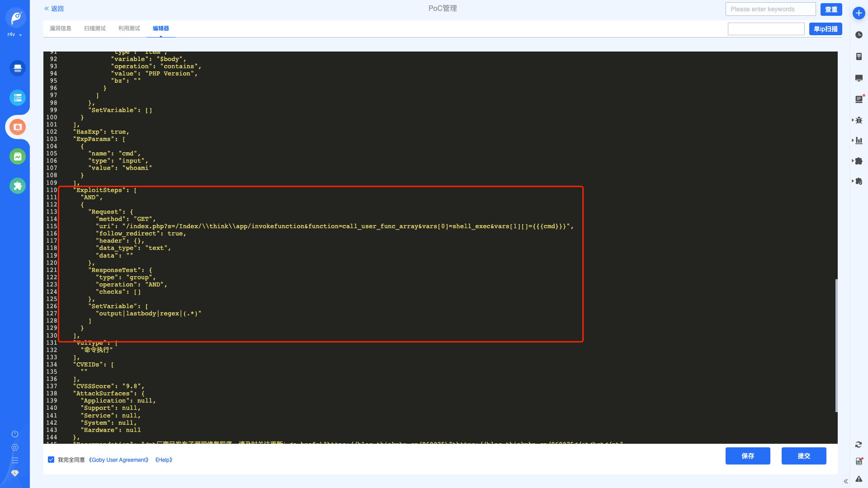Open the Goby User Agreement link

(x=119, y=460)
